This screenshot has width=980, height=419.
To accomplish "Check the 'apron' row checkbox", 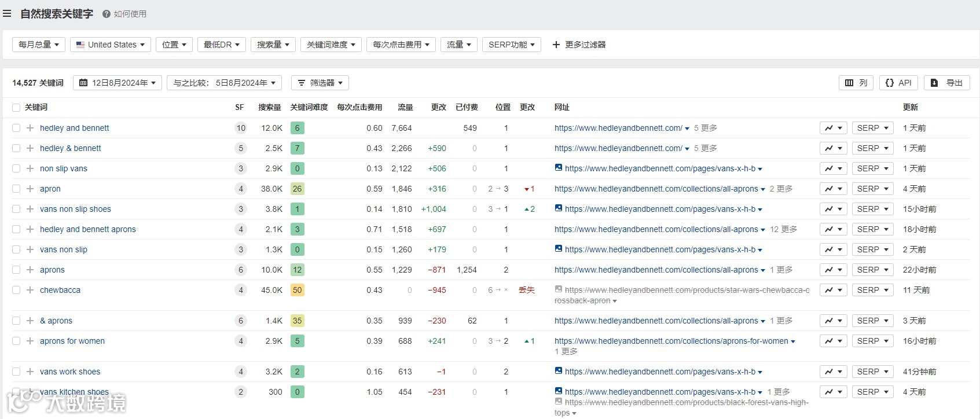I will pyautogui.click(x=16, y=189).
